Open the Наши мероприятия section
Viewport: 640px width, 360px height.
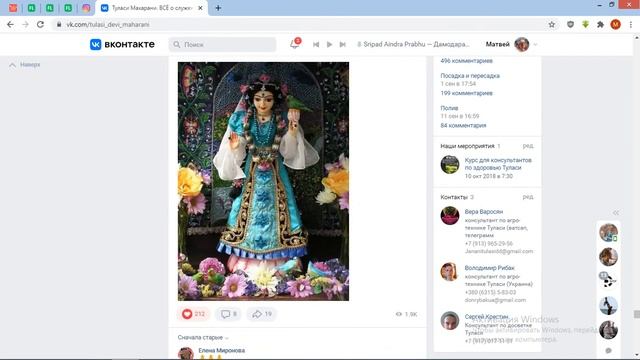coord(467,146)
